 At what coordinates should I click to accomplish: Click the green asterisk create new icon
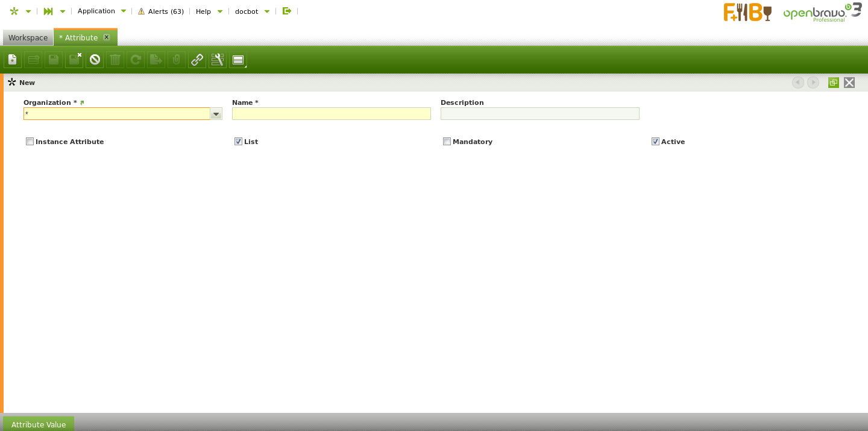coord(14,11)
